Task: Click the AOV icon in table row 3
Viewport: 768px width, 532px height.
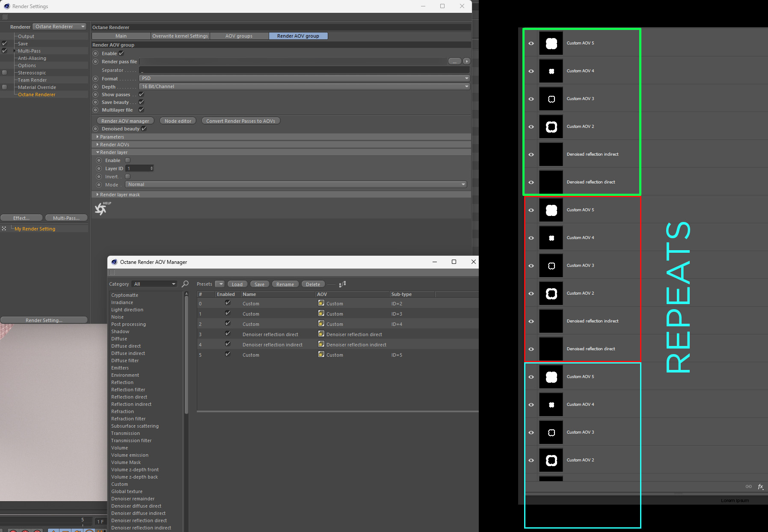Action: point(321,334)
